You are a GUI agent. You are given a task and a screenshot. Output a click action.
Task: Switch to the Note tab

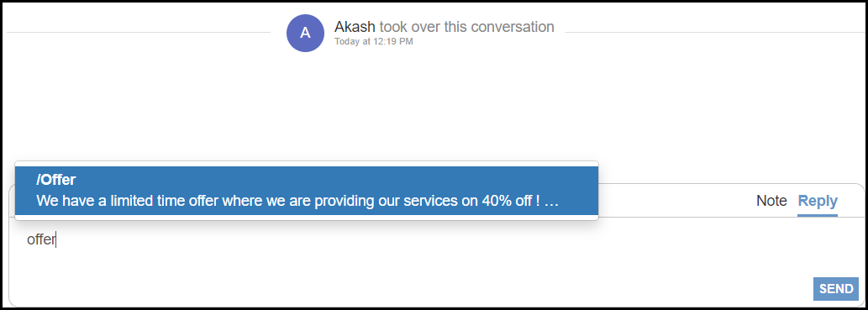[x=771, y=201]
